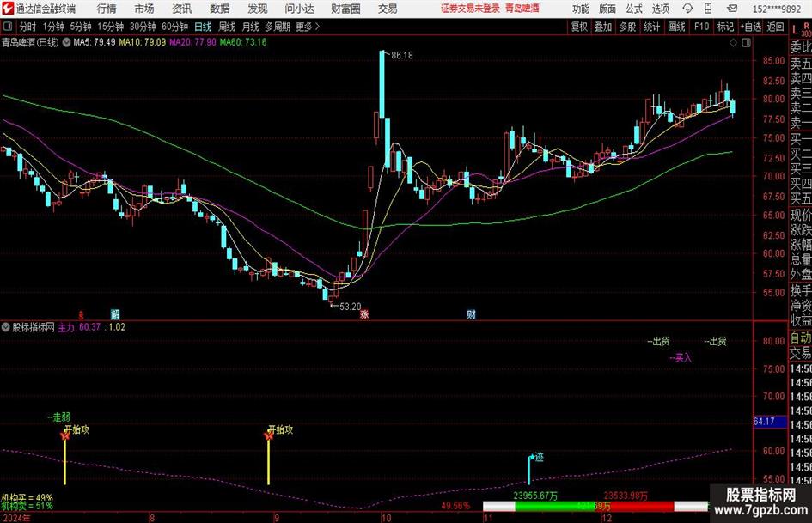Click the mobile phone icon

point(708,9)
